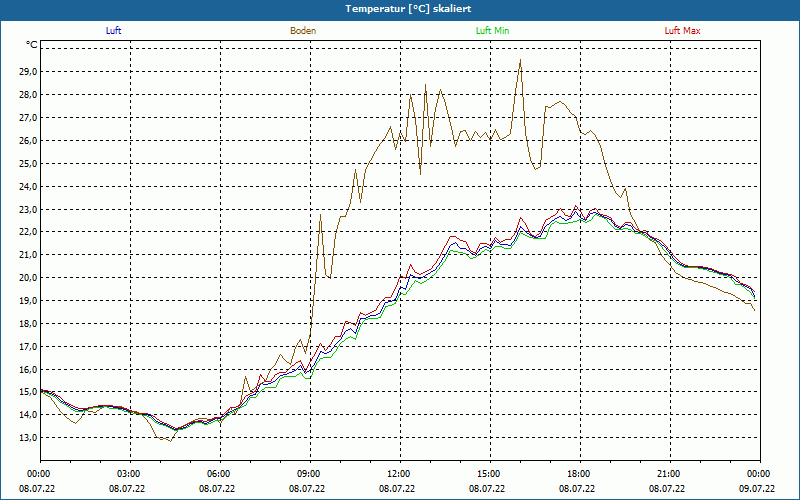Click the 23,0 y-axis value
Screen dimensions: 800x500
28,210
